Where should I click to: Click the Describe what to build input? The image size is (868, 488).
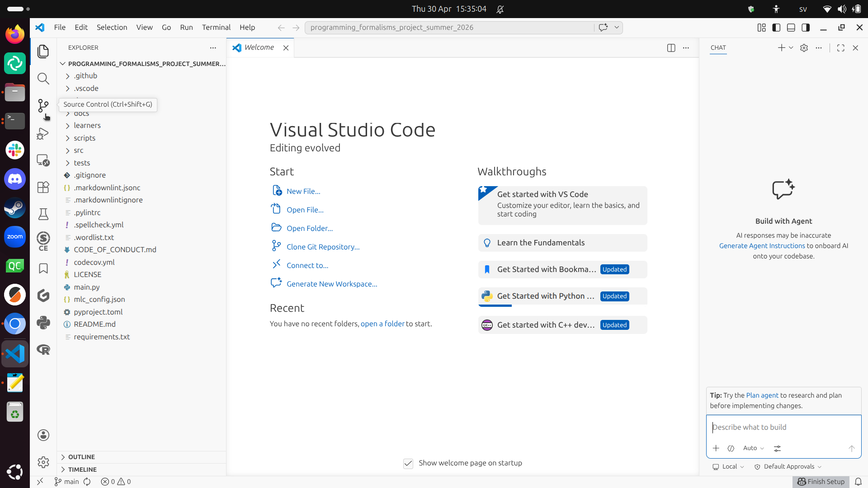783,427
